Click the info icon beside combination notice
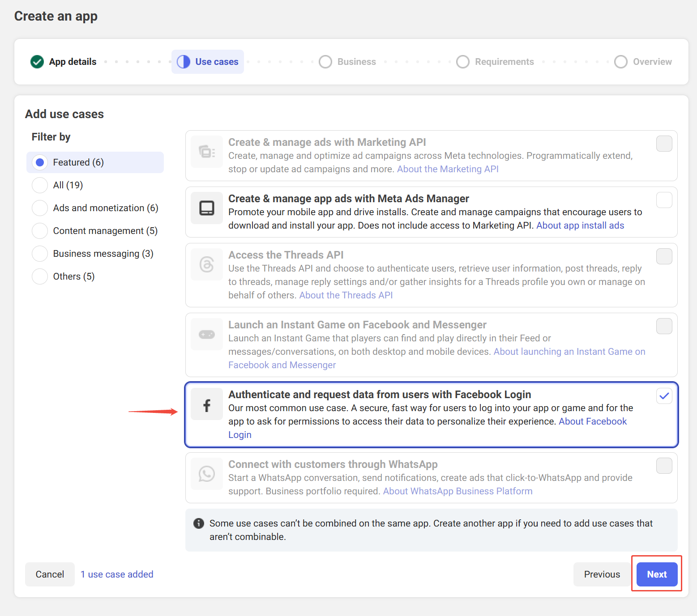Screen dimensions: 697x616 (x=199, y=523)
